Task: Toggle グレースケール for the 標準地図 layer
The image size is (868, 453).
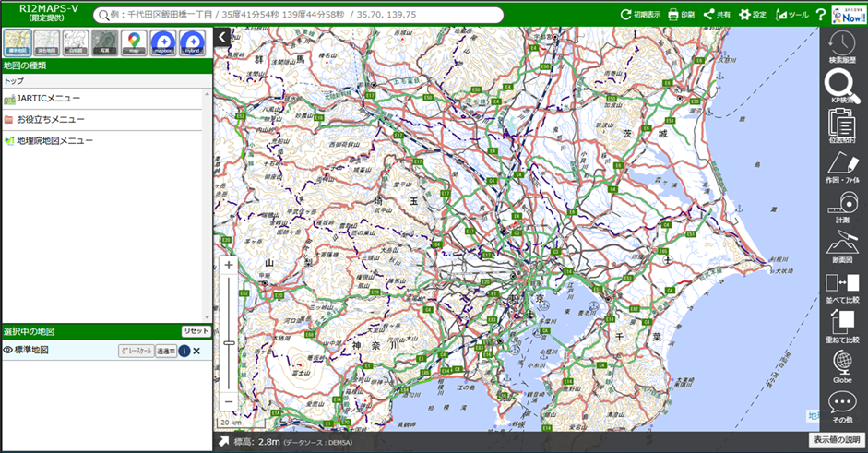Action: (x=136, y=351)
